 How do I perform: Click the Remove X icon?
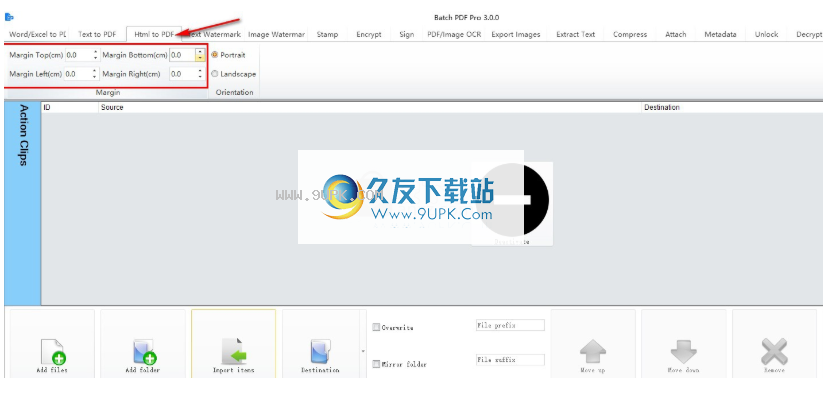pyautogui.click(x=774, y=351)
